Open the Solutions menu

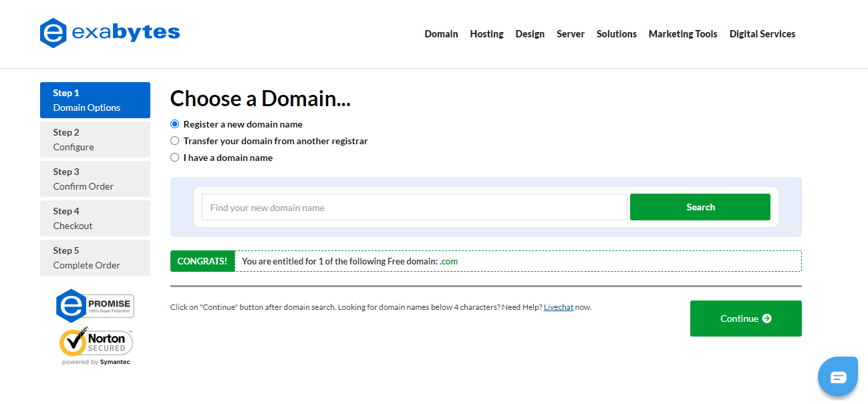click(616, 33)
